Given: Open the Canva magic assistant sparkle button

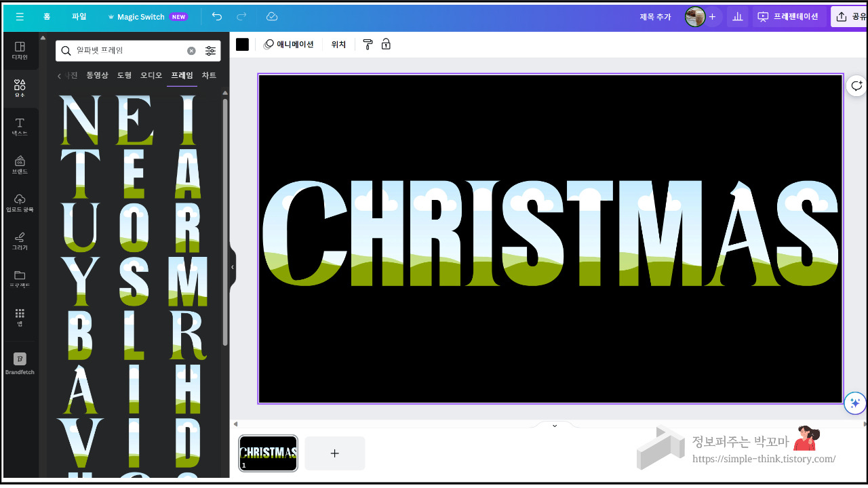Looking at the screenshot, I should (x=855, y=403).
